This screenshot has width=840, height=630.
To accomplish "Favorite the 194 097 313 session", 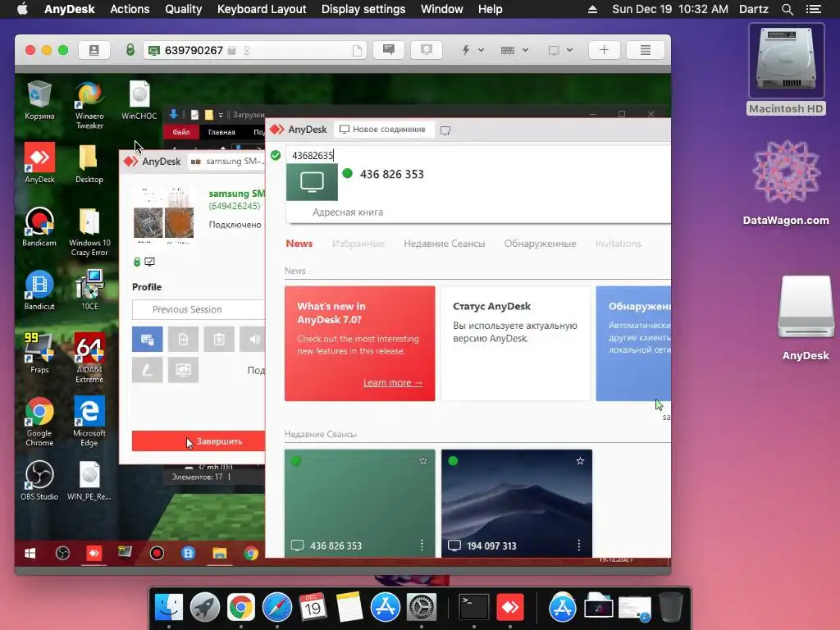I will (580, 461).
